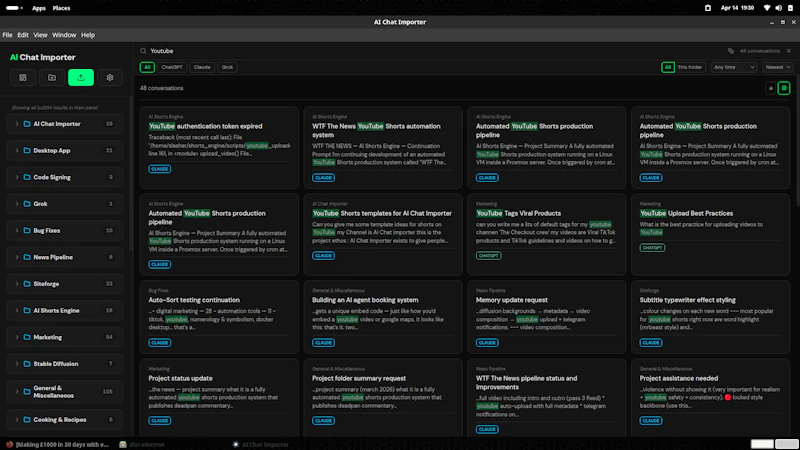Screen dimensions: 800x450
Task: Open the Newest sort dropdown
Action: (x=778, y=67)
